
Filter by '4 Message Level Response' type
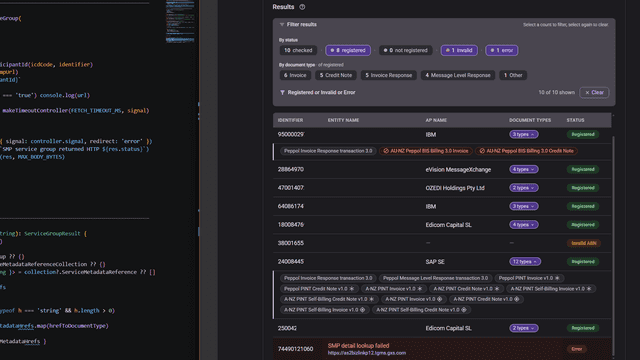(x=458, y=75)
